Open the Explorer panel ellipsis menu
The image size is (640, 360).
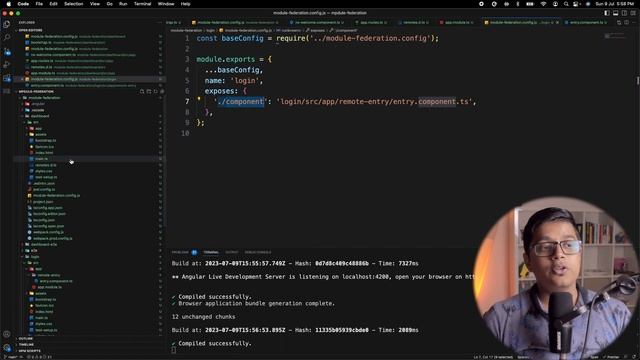click(160, 22)
